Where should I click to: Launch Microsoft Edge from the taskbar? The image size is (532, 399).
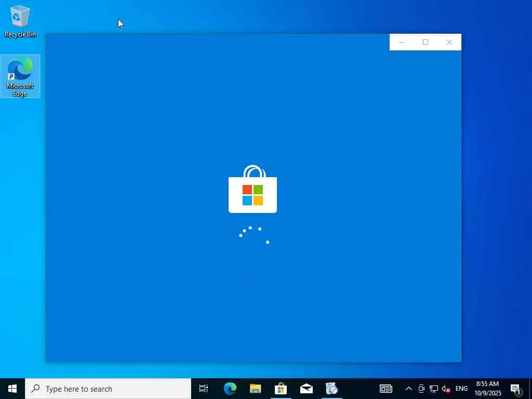pos(230,389)
